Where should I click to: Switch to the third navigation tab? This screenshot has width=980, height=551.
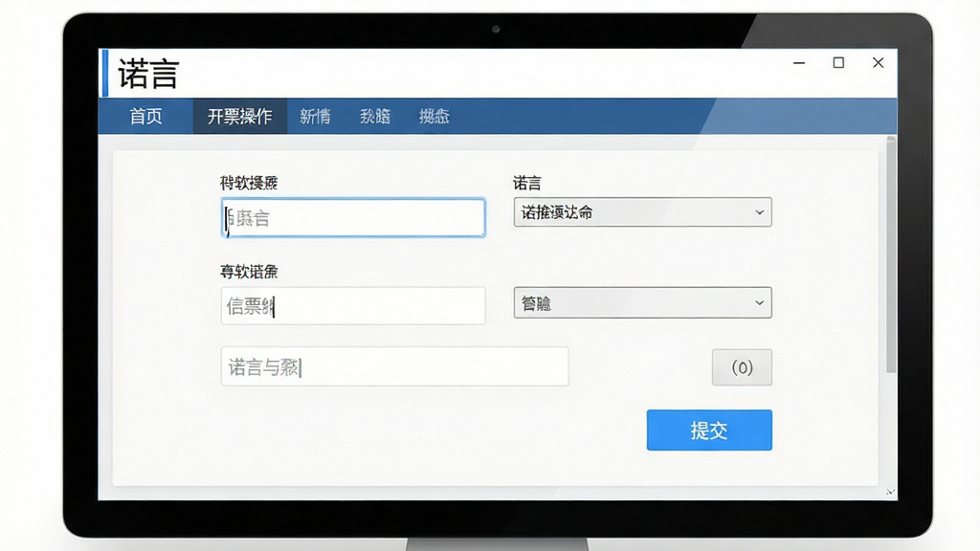(x=315, y=116)
